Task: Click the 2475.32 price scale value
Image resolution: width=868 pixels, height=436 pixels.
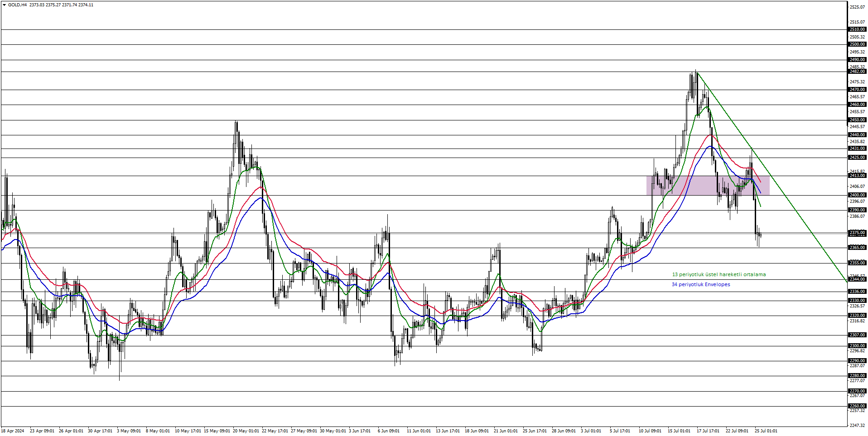Action: [857, 82]
